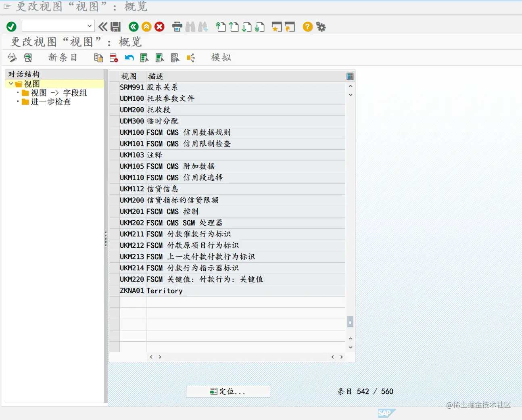522x420 pixels.
Task: Open Help with the question mark icon
Action: pyautogui.click(x=307, y=27)
